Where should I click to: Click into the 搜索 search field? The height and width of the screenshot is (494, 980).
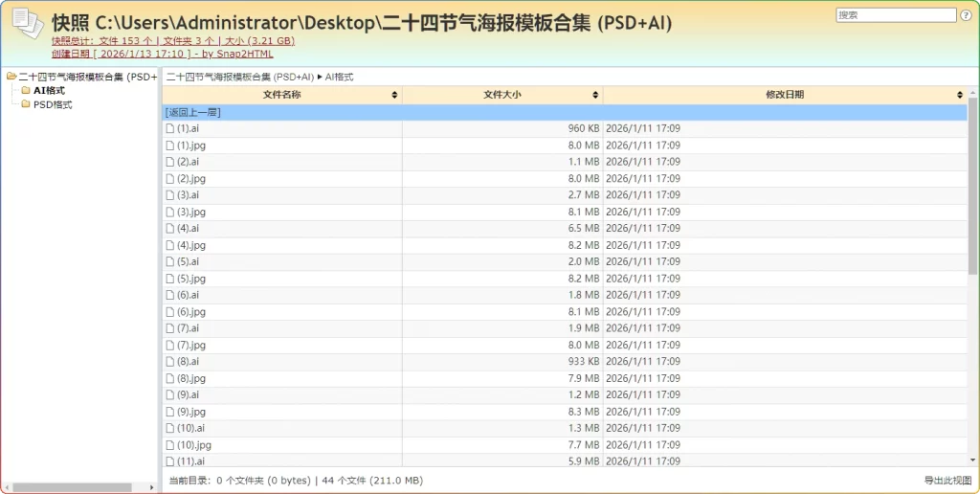point(896,15)
